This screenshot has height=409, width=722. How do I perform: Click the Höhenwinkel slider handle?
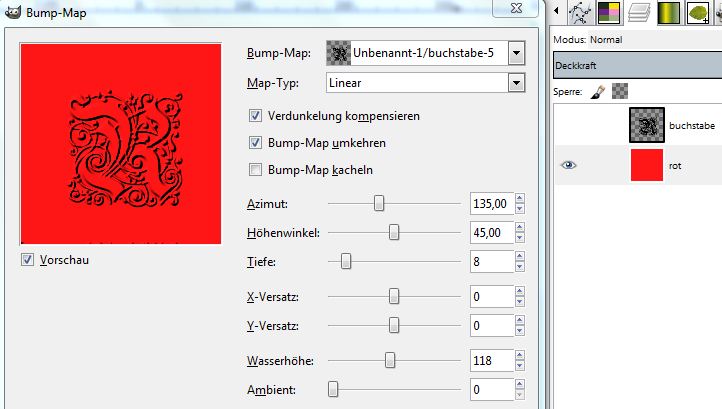coord(394,232)
